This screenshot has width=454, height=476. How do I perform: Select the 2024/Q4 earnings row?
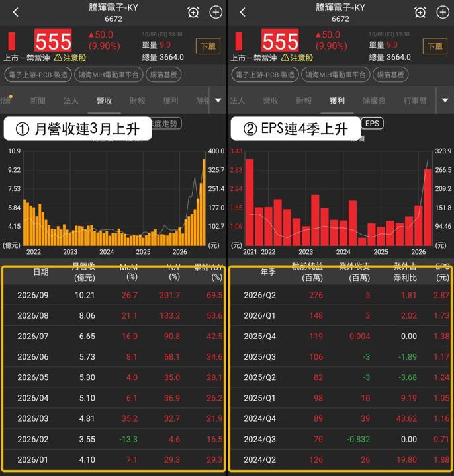(x=340, y=418)
